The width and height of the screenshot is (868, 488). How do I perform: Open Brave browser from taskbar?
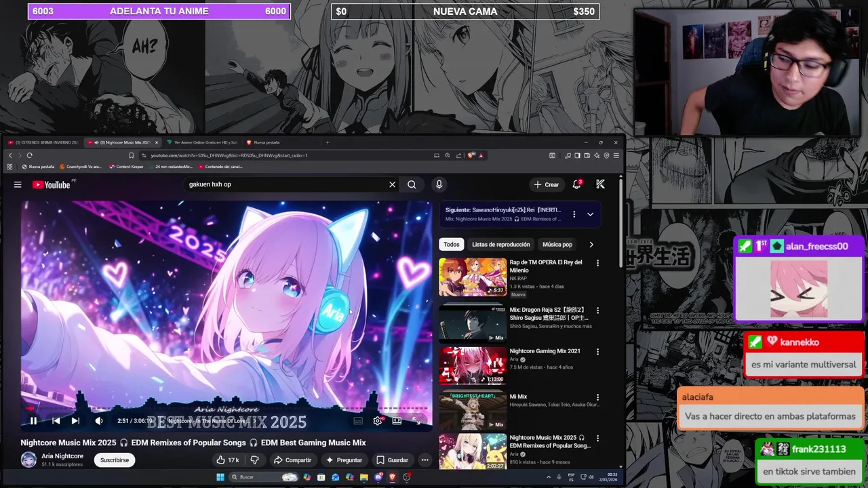pyautogui.click(x=393, y=477)
